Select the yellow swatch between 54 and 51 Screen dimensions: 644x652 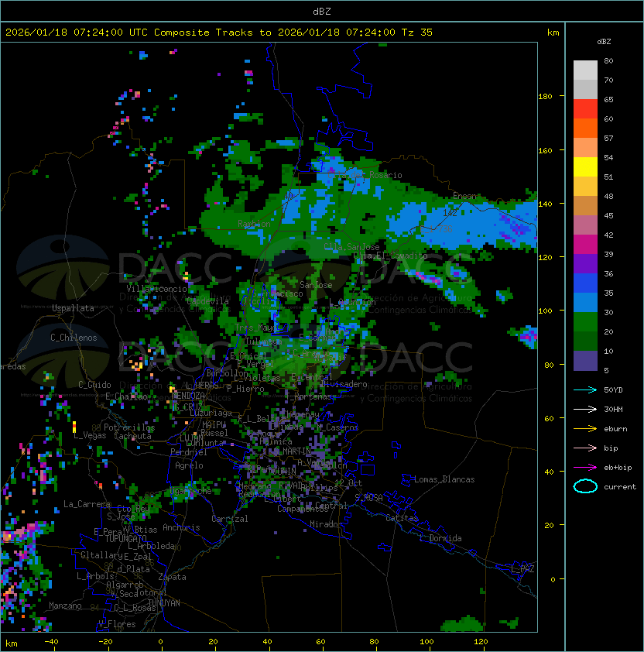585,166
